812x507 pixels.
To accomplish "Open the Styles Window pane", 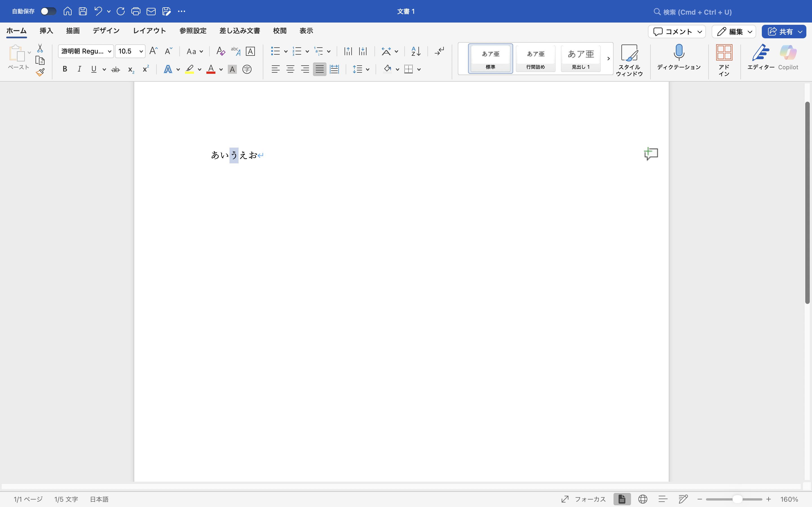I will click(629, 60).
